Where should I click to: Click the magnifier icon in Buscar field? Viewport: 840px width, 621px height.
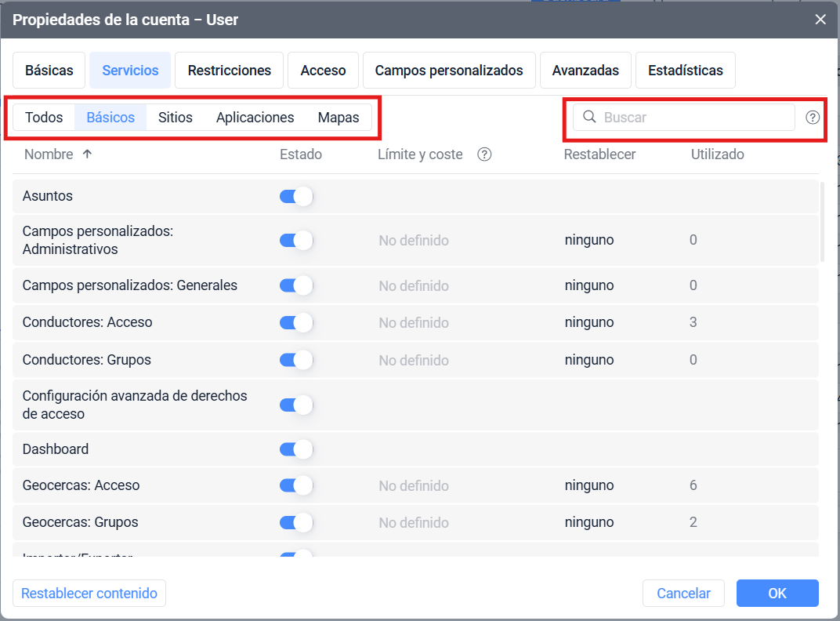(x=589, y=118)
